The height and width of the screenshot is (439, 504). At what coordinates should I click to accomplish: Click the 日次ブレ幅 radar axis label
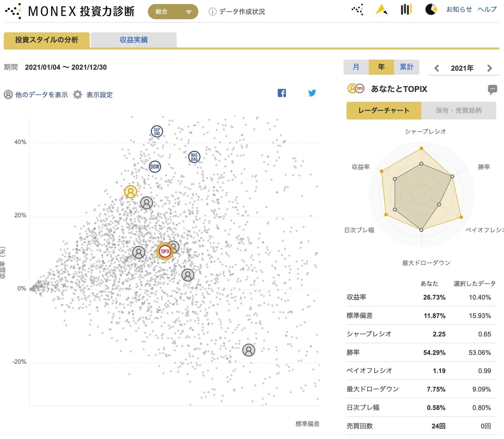(x=359, y=230)
